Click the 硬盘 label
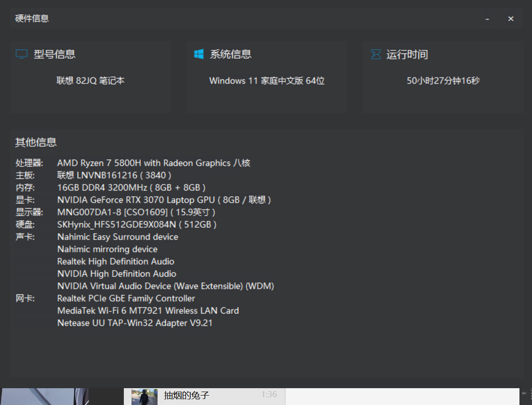The image size is (532, 405). (x=25, y=225)
